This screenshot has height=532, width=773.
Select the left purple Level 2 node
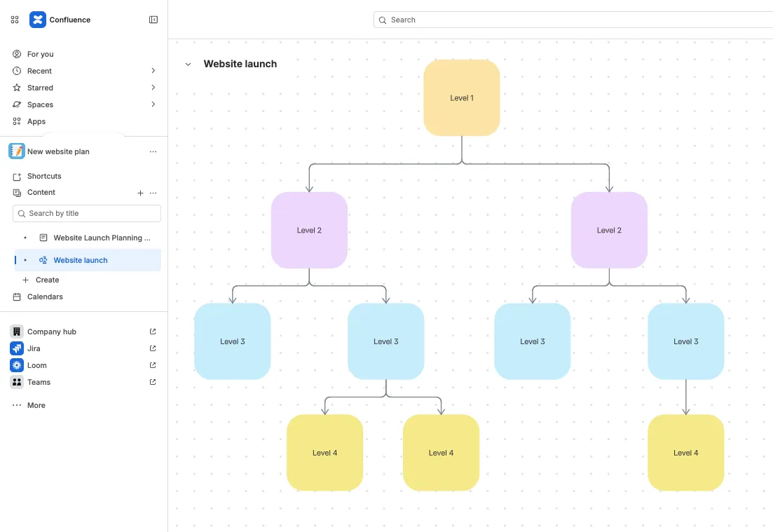click(x=309, y=231)
